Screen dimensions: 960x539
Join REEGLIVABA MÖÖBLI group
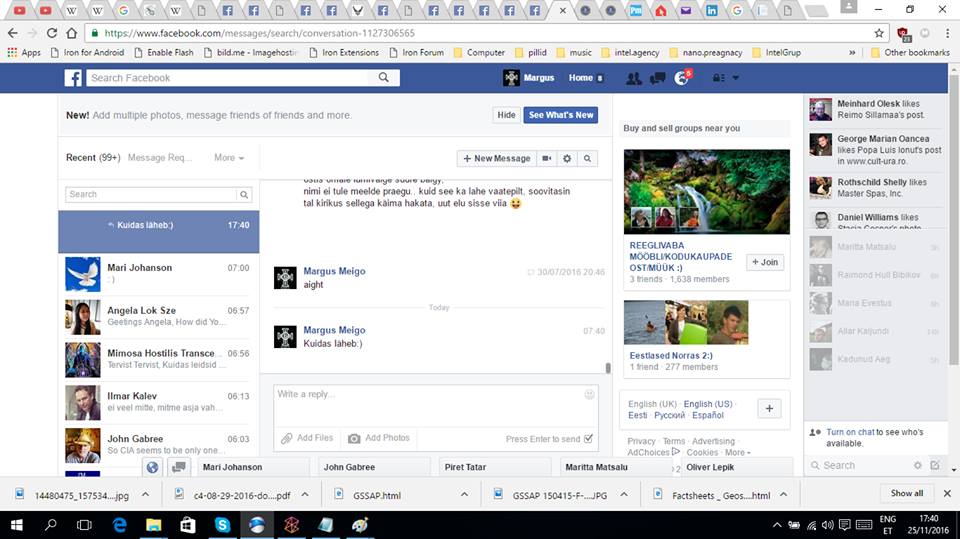[765, 262]
